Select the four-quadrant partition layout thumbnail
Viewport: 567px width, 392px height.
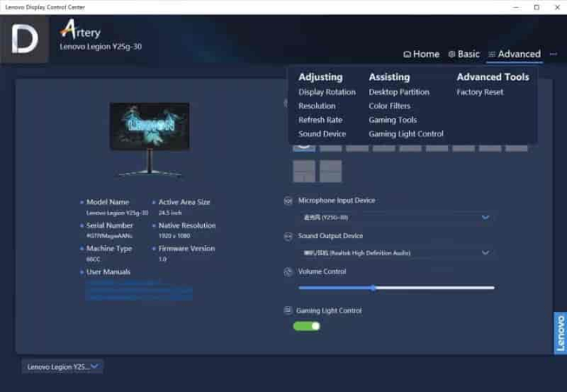[x=303, y=171]
